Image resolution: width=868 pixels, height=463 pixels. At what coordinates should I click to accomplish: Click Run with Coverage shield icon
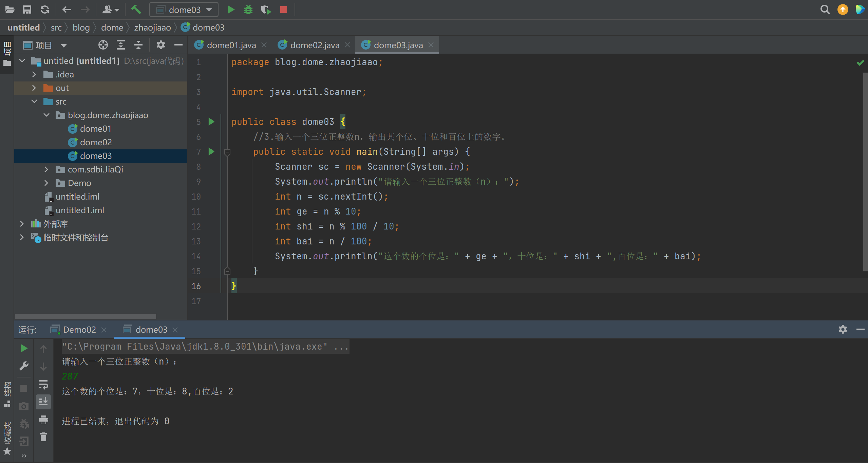point(266,10)
